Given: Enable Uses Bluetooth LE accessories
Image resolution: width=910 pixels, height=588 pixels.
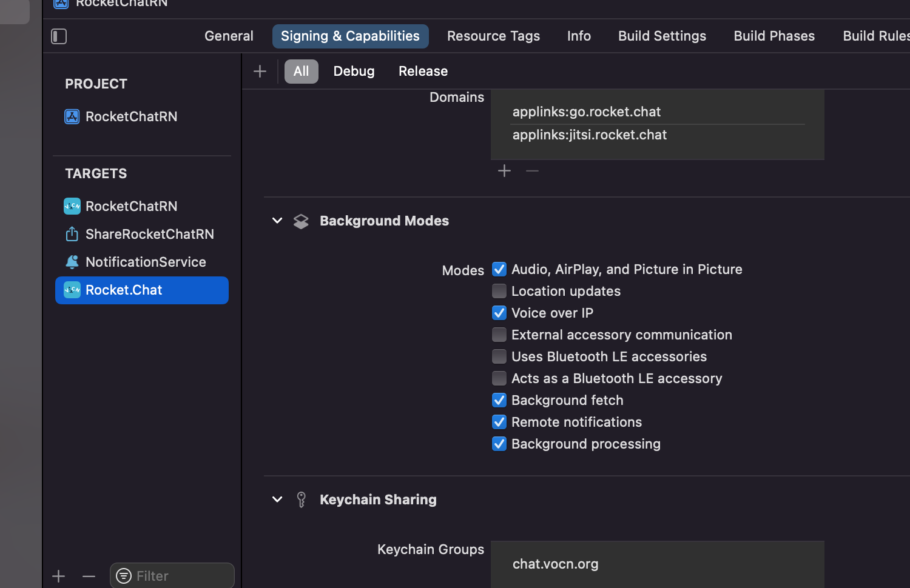Looking at the screenshot, I should pos(499,356).
